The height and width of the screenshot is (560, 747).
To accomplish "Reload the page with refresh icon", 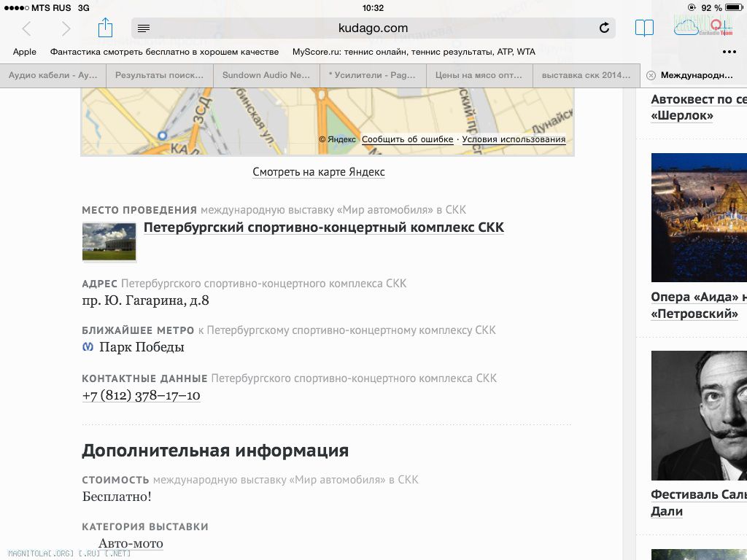I will [x=604, y=28].
